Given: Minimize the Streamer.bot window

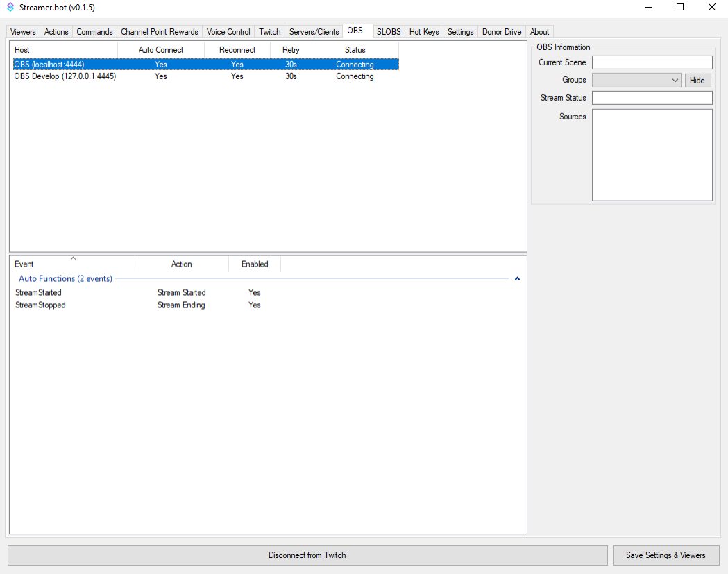Looking at the screenshot, I should pyautogui.click(x=649, y=7).
